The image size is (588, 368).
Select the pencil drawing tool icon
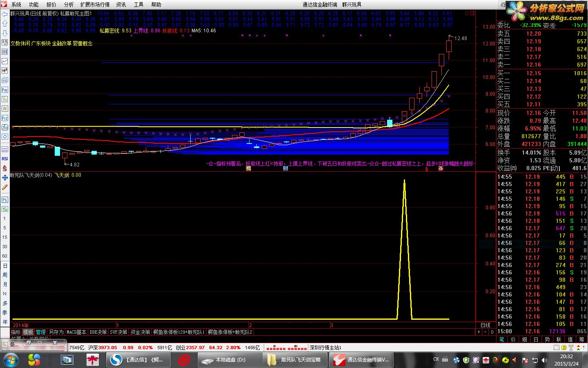coord(5,187)
